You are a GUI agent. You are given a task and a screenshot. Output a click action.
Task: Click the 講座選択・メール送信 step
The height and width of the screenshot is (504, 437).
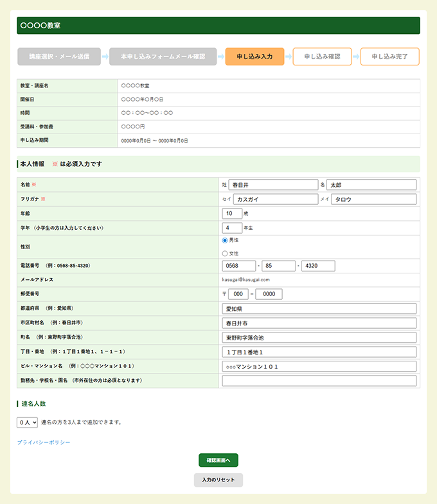(59, 56)
